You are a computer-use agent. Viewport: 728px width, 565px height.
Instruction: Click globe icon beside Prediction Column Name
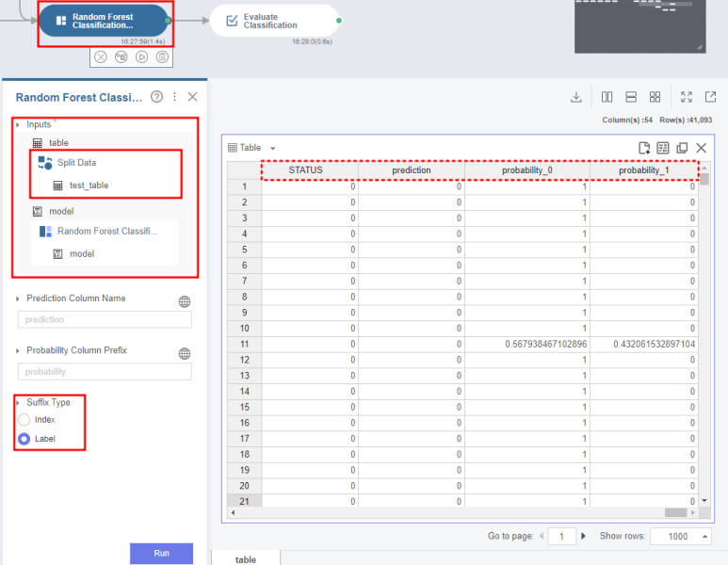[x=185, y=301]
